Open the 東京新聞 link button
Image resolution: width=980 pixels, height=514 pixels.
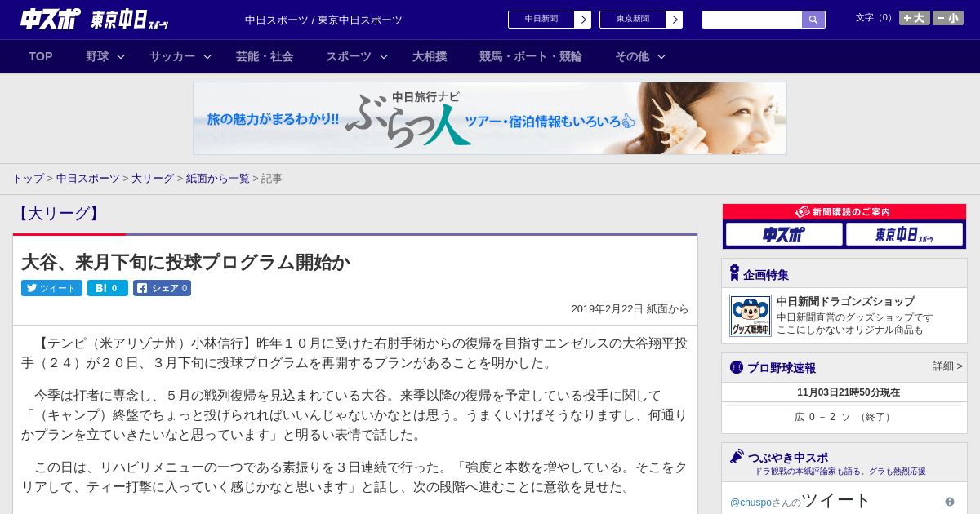click(x=633, y=20)
